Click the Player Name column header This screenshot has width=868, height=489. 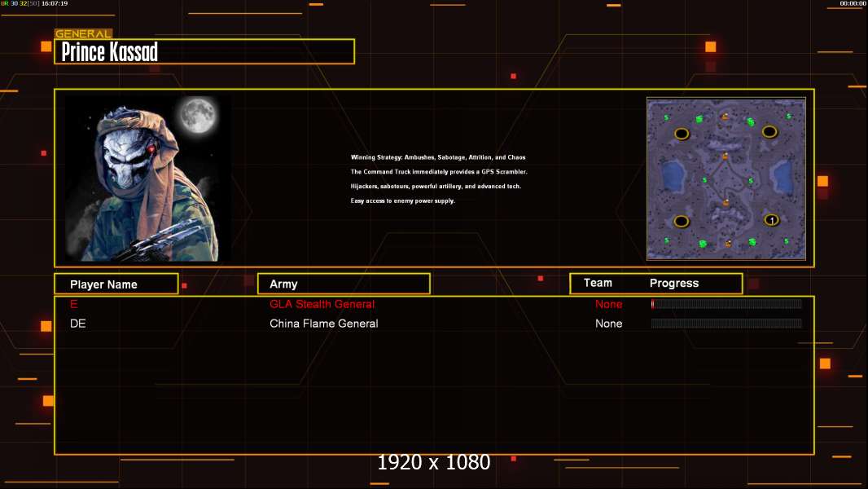pyautogui.click(x=116, y=284)
